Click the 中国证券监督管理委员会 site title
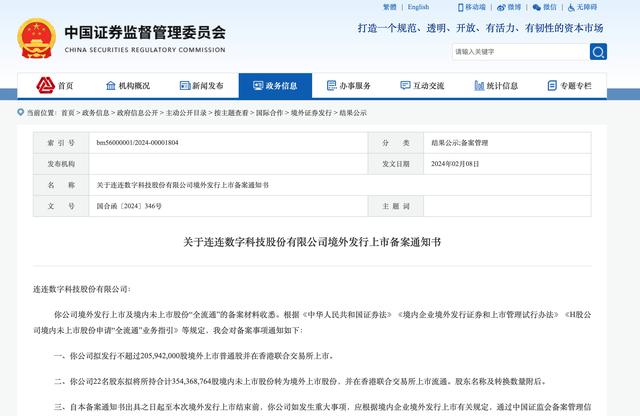 point(145,33)
